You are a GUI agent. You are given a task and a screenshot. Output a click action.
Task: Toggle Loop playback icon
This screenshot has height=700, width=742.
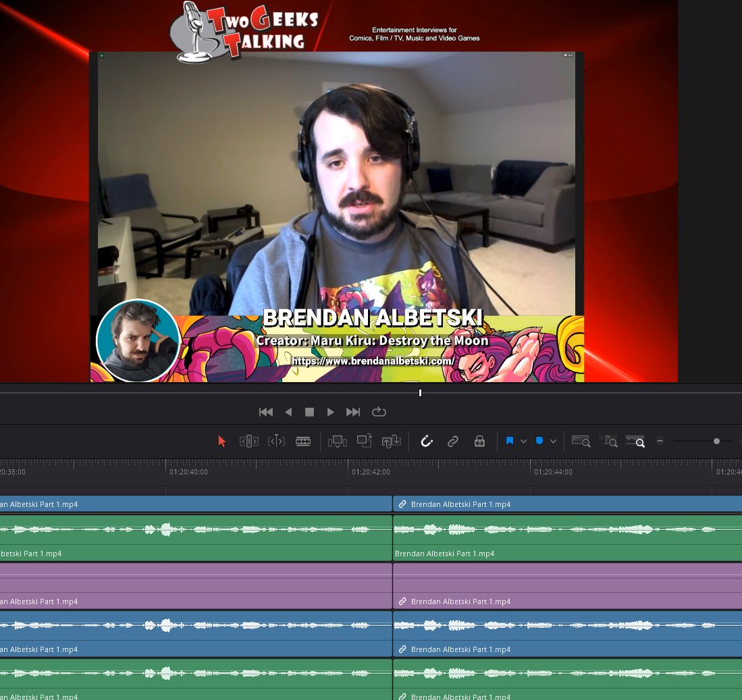coord(379,412)
